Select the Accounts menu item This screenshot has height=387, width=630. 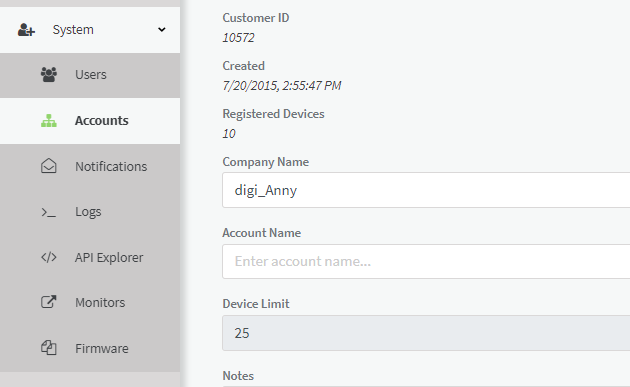pos(90,121)
